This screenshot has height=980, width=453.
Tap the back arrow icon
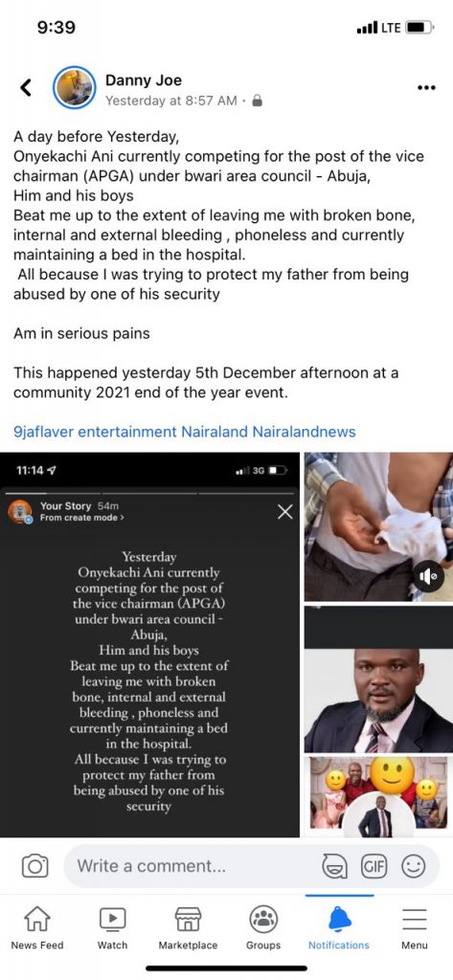point(25,87)
